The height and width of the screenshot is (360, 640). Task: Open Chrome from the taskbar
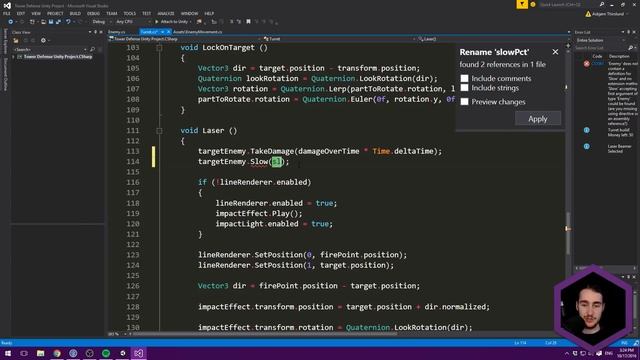pyautogui.click(x=57, y=353)
